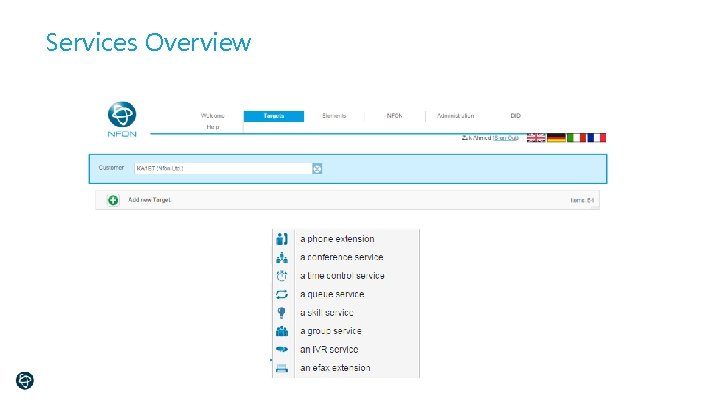720x405 pixels.
Task: Open the Help menu item
Action: (x=213, y=127)
